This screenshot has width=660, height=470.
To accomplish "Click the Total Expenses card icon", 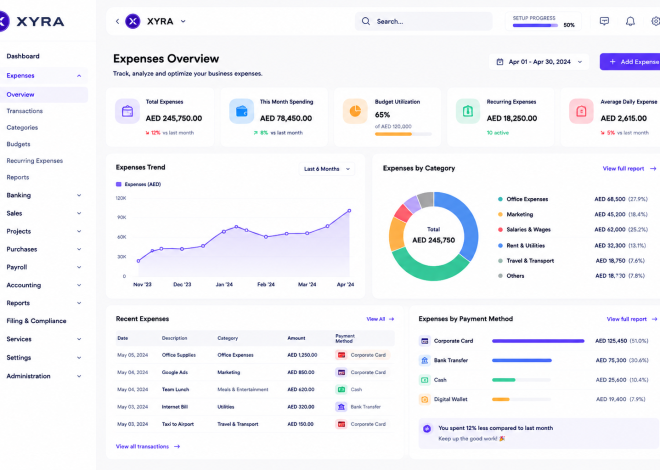I will (128, 111).
